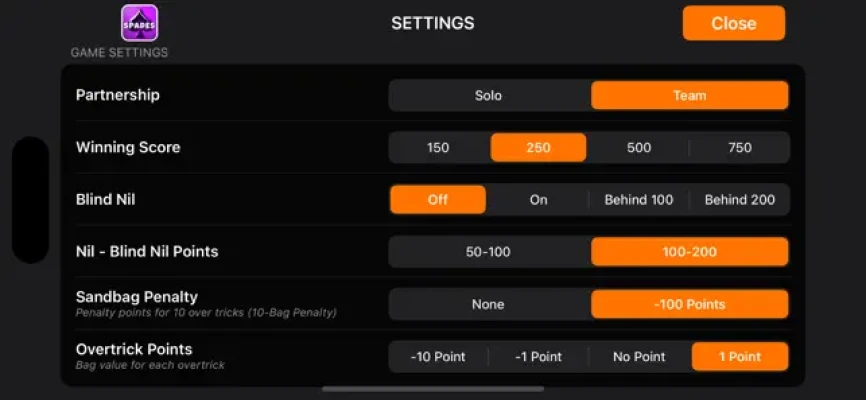Choose Blind Nil Behind 200 option
This screenshot has height=400, width=866.
tap(740, 200)
